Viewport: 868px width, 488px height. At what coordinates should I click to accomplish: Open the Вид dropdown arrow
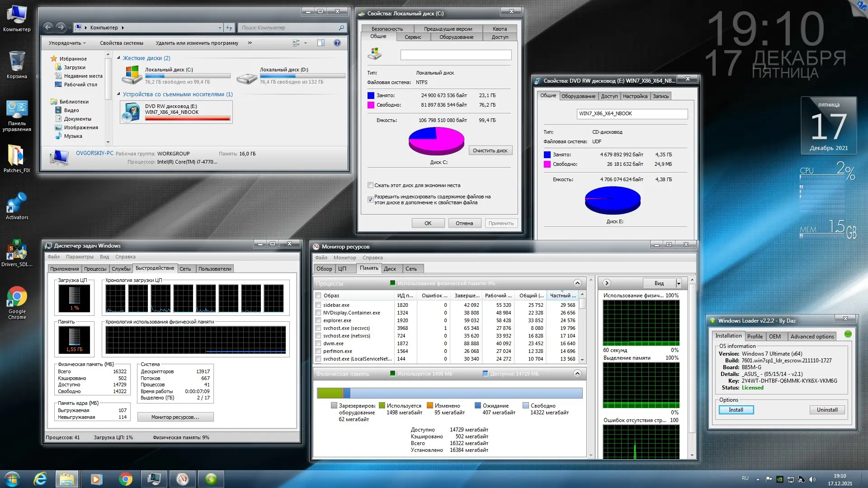coord(679,283)
